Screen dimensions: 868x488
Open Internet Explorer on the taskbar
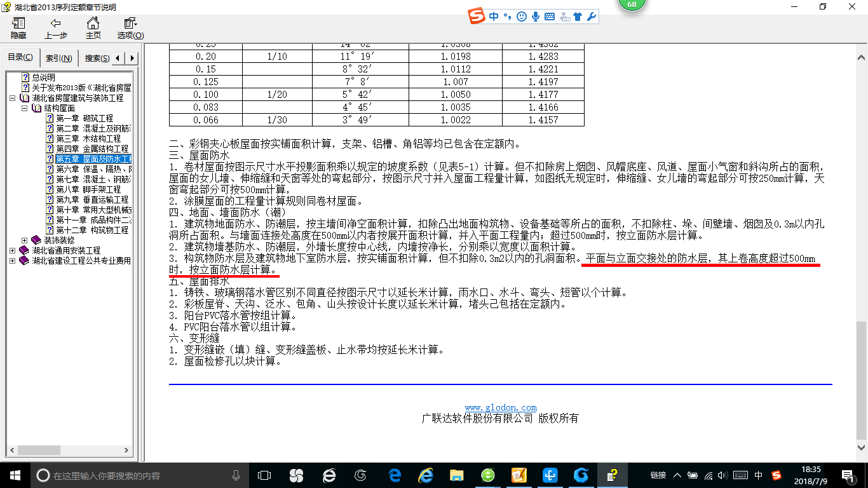426,475
